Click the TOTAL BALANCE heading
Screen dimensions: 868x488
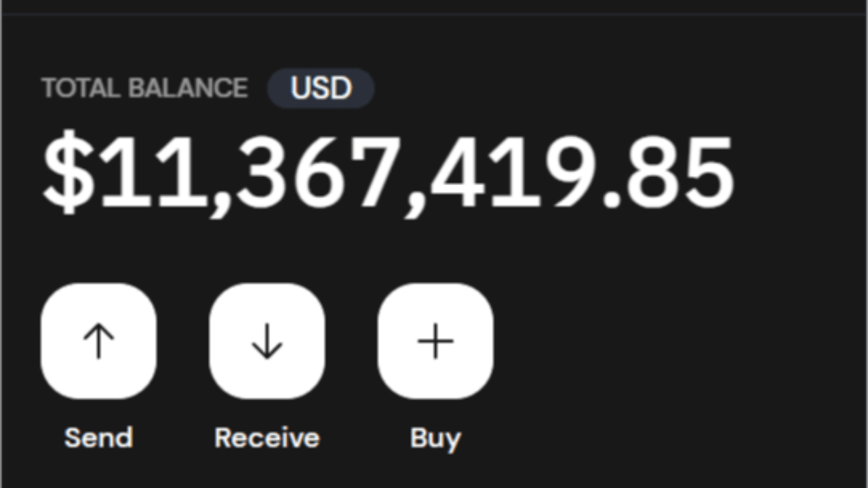pyautogui.click(x=144, y=89)
